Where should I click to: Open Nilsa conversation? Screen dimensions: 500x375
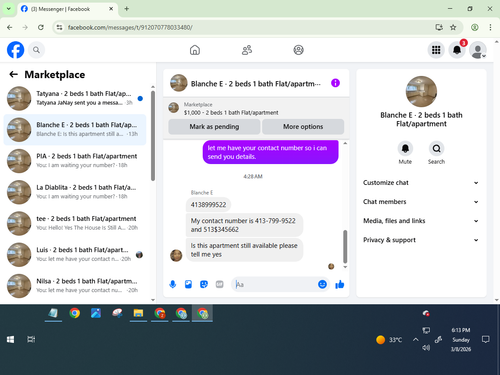(75, 286)
